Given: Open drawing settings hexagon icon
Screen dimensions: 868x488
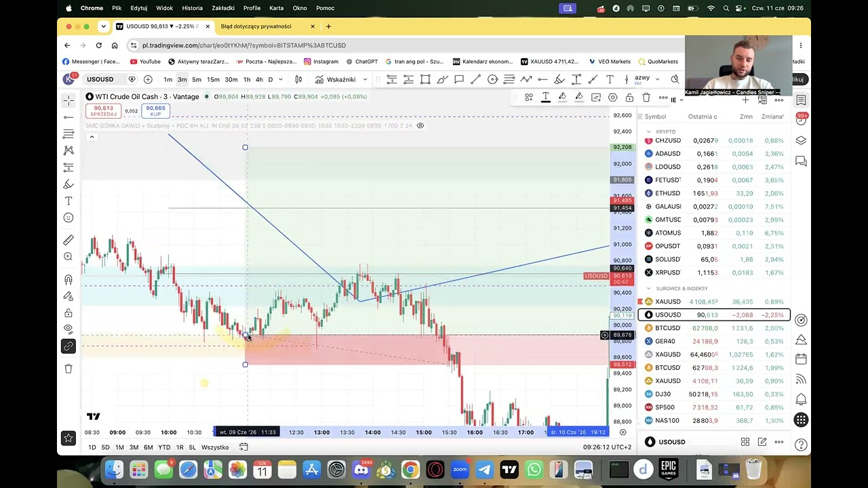Looking at the screenshot, I should click(612, 98).
